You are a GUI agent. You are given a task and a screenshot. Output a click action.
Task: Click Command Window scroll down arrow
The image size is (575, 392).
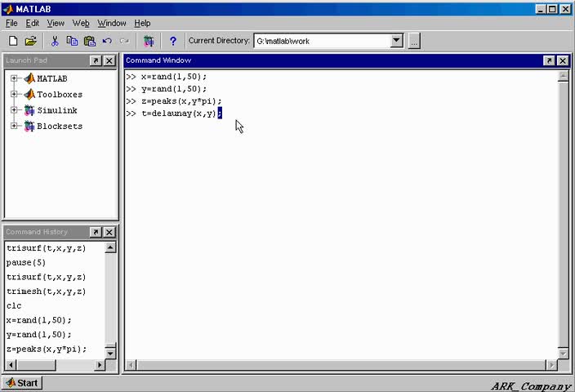click(563, 354)
